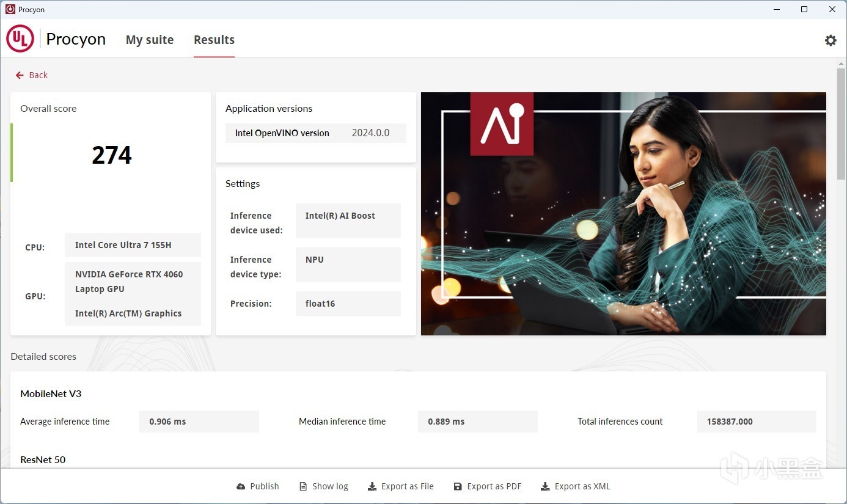Click the Total inferences count label
Viewport: 847px width, 504px height.
pyautogui.click(x=620, y=422)
